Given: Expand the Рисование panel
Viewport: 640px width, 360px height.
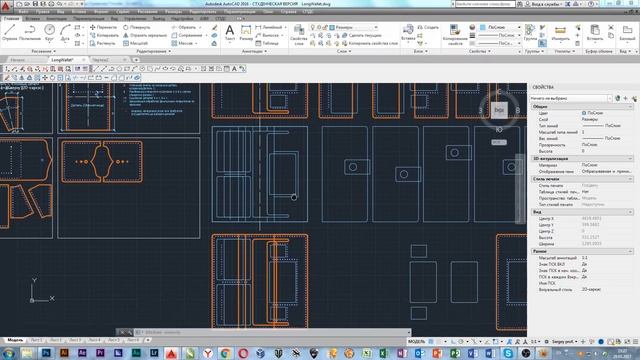Looking at the screenshot, I should (x=43, y=51).
